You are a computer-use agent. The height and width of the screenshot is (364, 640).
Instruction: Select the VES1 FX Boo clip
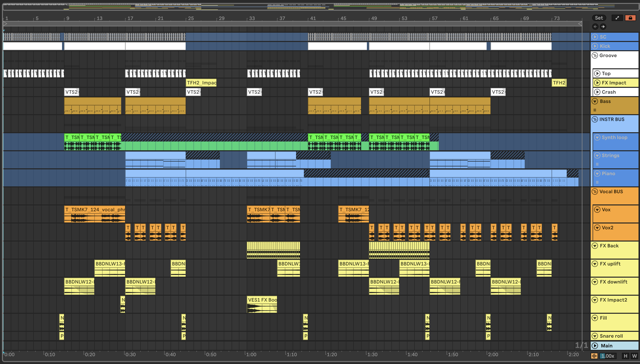[x=262, y=300]
